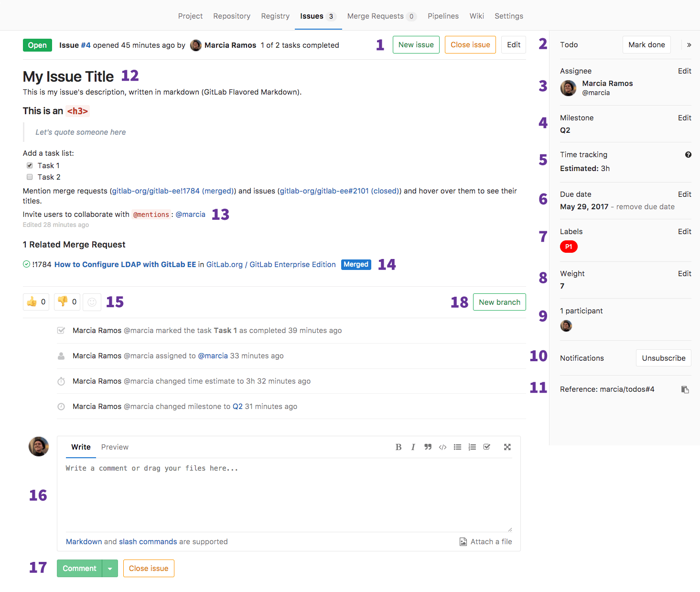Insert a quote in the comment editor
700x592 pixels.
pyautogui.click(x=428, y=447)
